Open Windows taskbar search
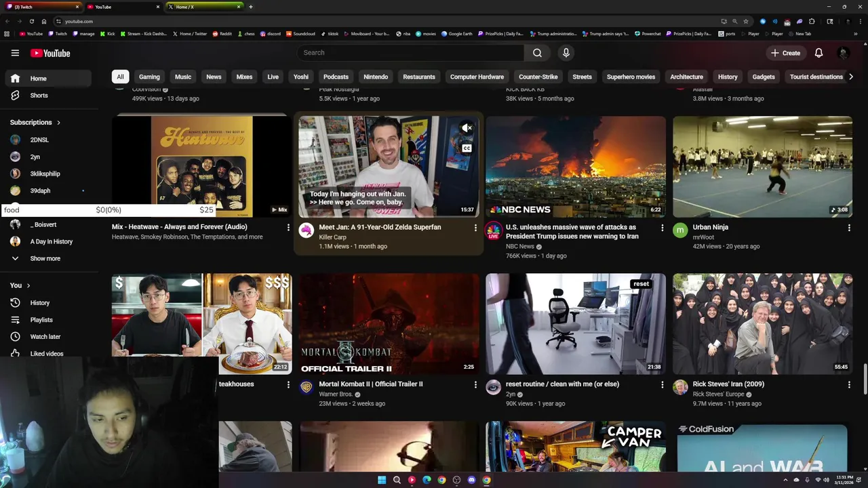 tap(397, 480)
